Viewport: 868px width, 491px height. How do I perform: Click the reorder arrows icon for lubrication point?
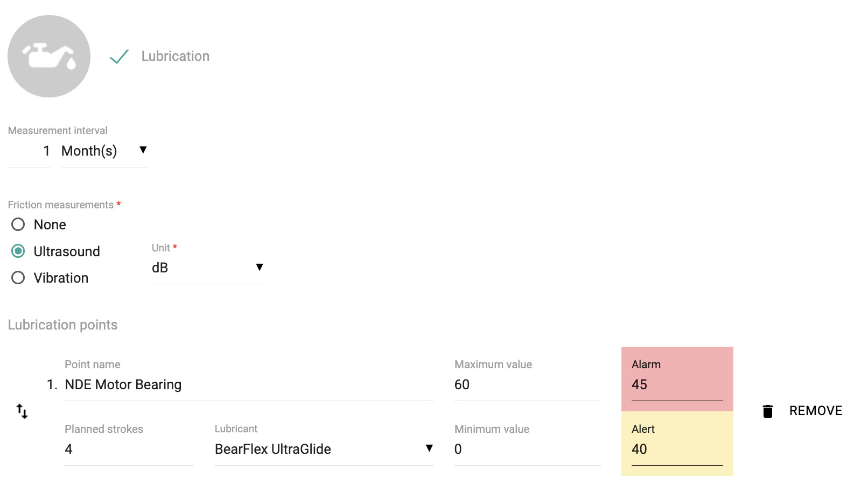click(x=22, y=411)
